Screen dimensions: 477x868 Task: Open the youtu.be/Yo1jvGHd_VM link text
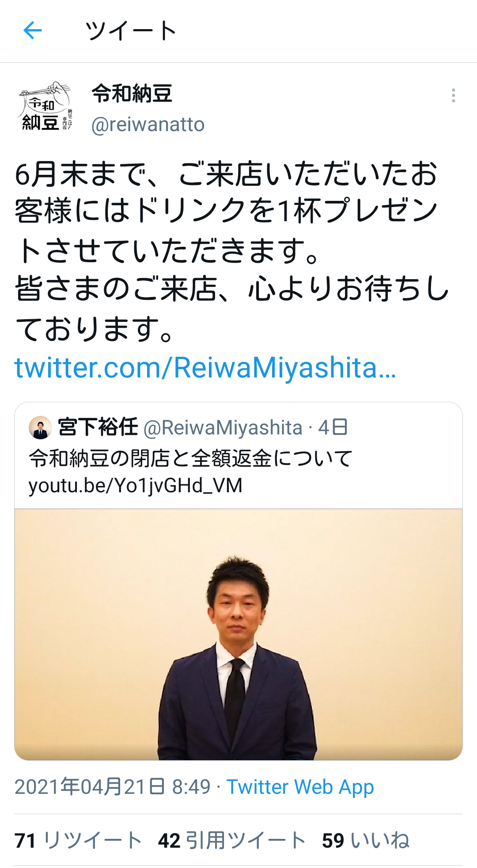pyautogui.click(x=135, y=486)
